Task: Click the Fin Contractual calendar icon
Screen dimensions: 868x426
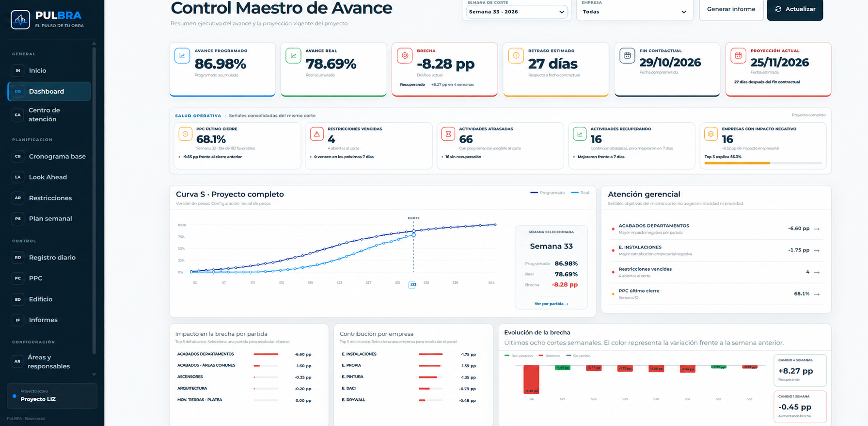Action: click(x=627, y=56)
